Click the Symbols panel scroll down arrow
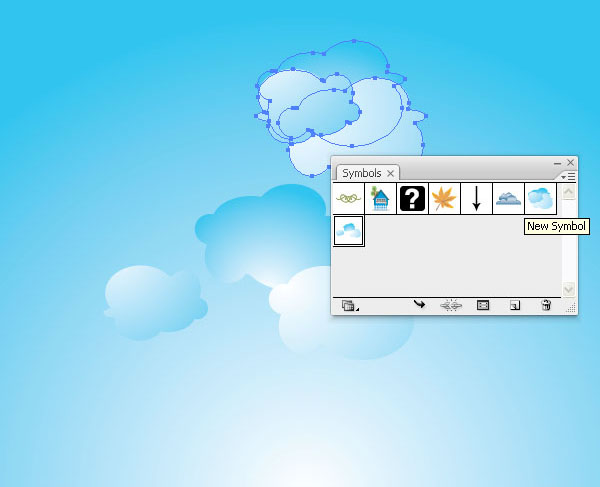 point(568,289)
